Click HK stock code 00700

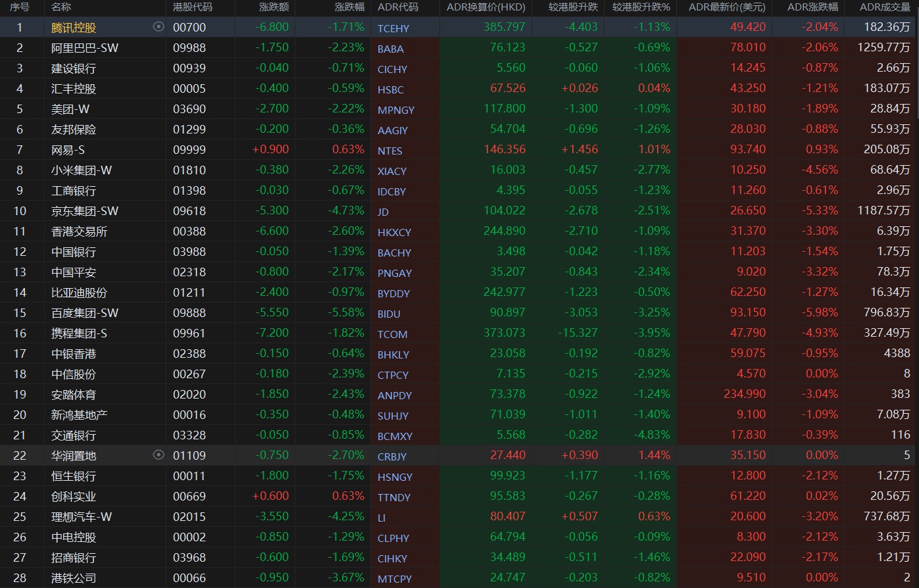coord(189,28)
